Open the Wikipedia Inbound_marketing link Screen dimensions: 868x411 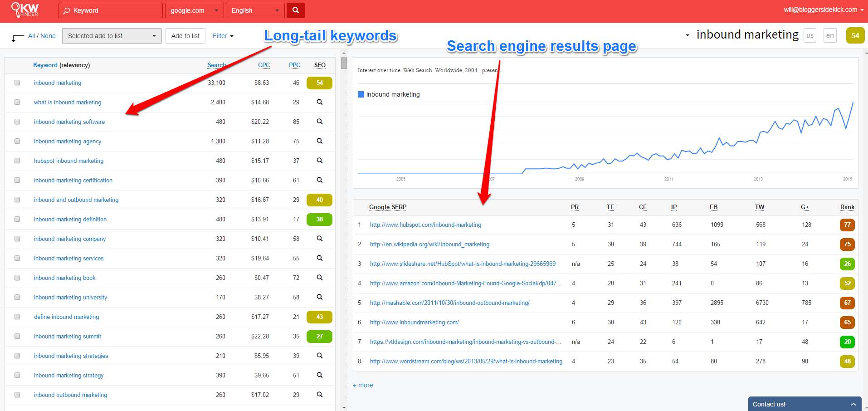429,244
